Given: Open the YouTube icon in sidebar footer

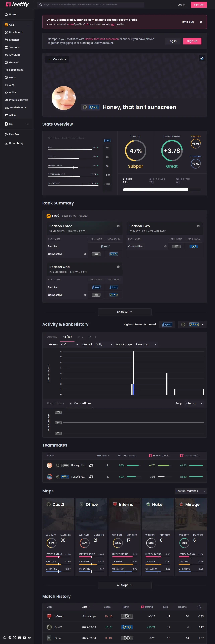Looking at the screenshot, I should (29, 637).
